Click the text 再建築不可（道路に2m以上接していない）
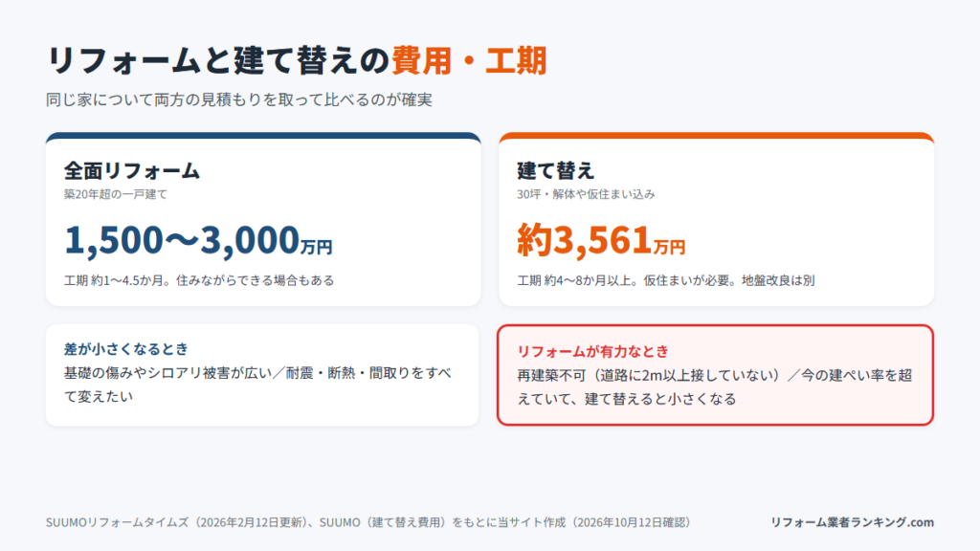980x551 pixels. pos(650,375)
